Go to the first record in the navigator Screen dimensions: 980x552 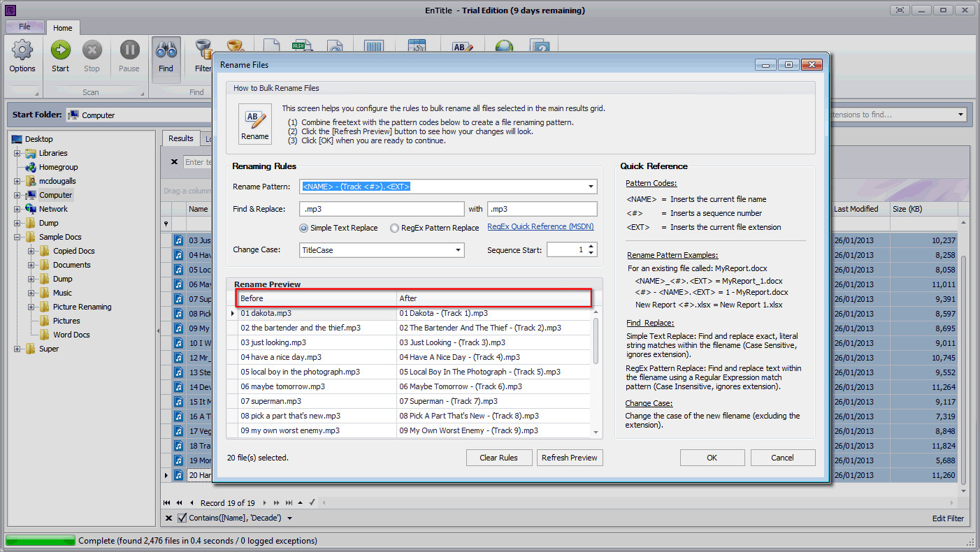(167, 502)
